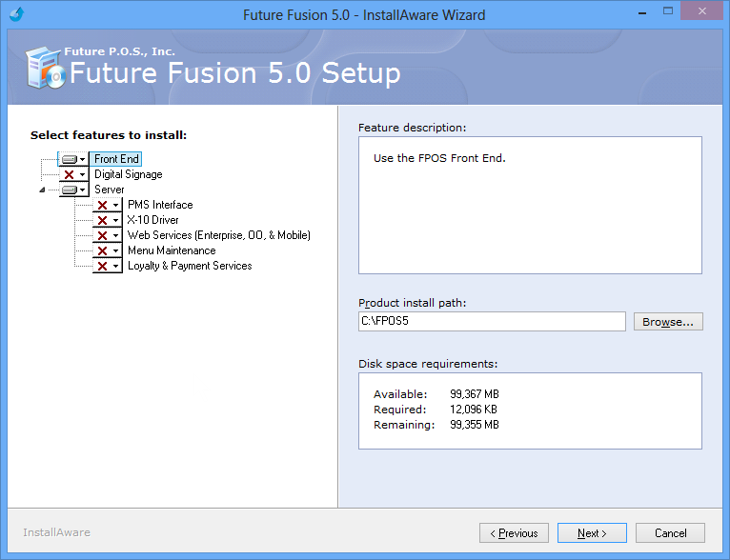Click the InstallAware label text
This screenshot has width=730, height=560.
57,532
